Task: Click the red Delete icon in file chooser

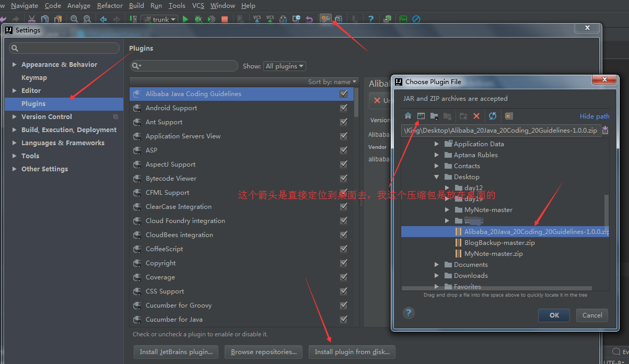Action: (476, 116)
